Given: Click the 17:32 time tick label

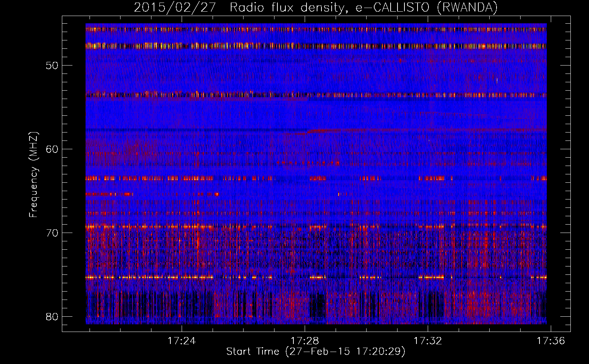Looking at the screenshot, I should pyautogui.click(x=428, y=341).
